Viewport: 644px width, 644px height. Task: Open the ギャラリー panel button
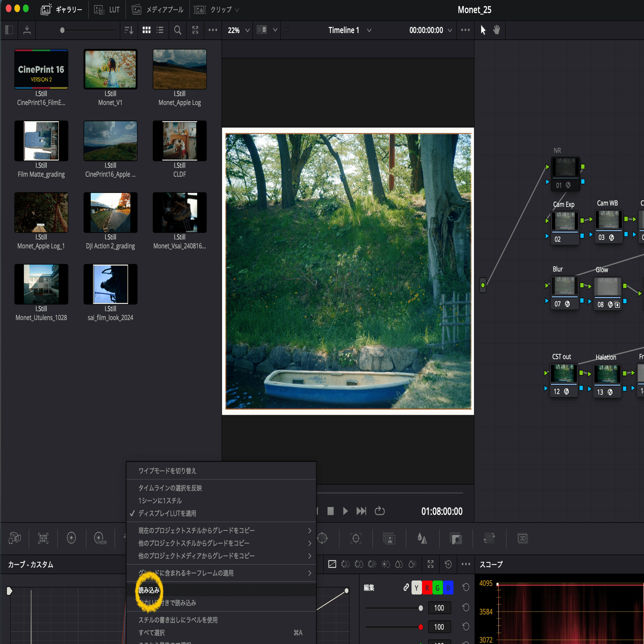pyautogui.click(x=62, y=10)
